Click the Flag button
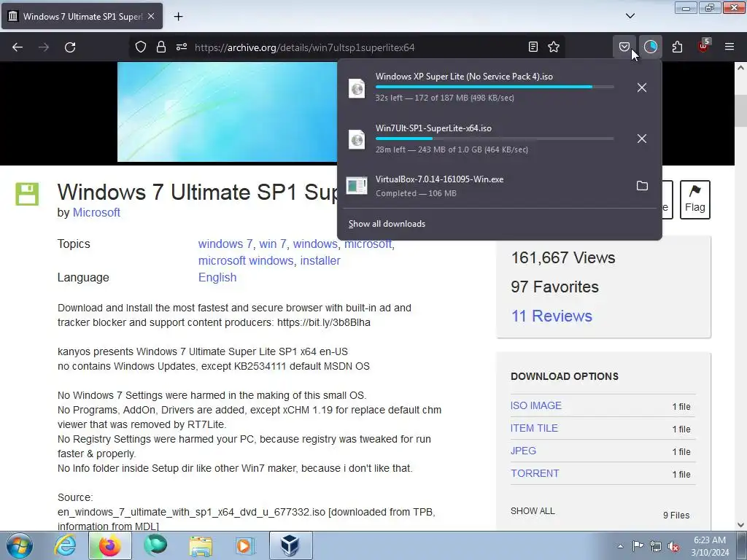747x560 pixels. pyautogui.click(x=695, y=200)
